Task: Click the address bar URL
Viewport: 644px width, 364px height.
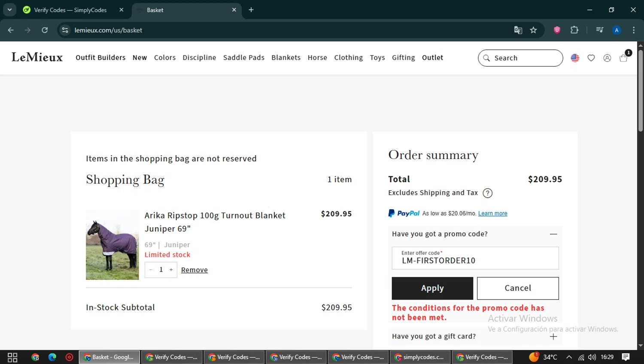Action: point(108,30)
